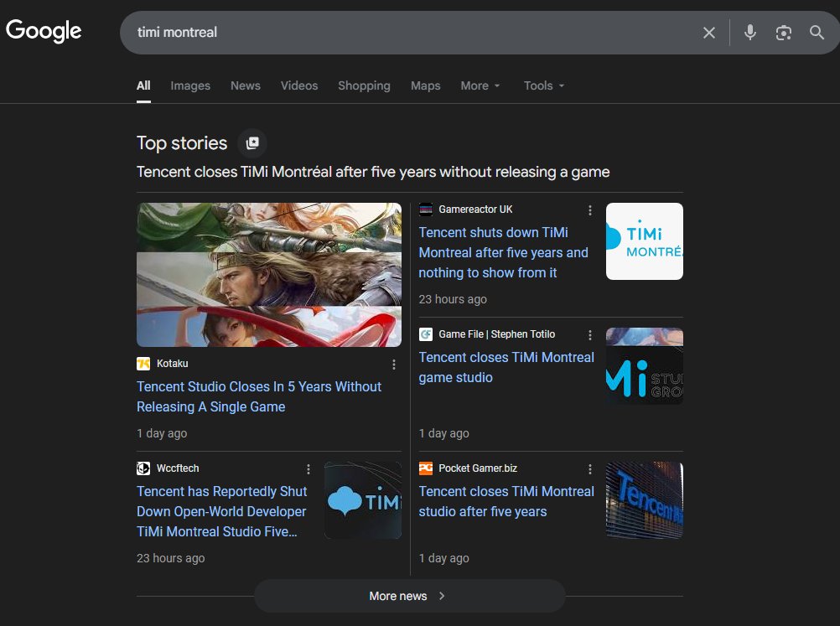This screenshot has height=626, width=840.
Task: Open Top stories headline about TiMi Montréal
Action: coord(373,172)
